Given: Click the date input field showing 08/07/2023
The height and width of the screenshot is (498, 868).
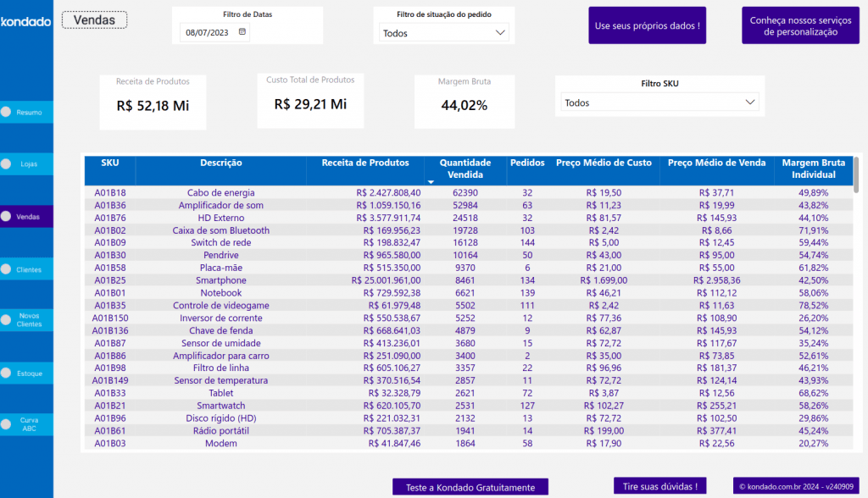Looking at the screenshot, I should click(x=206, y=32).
